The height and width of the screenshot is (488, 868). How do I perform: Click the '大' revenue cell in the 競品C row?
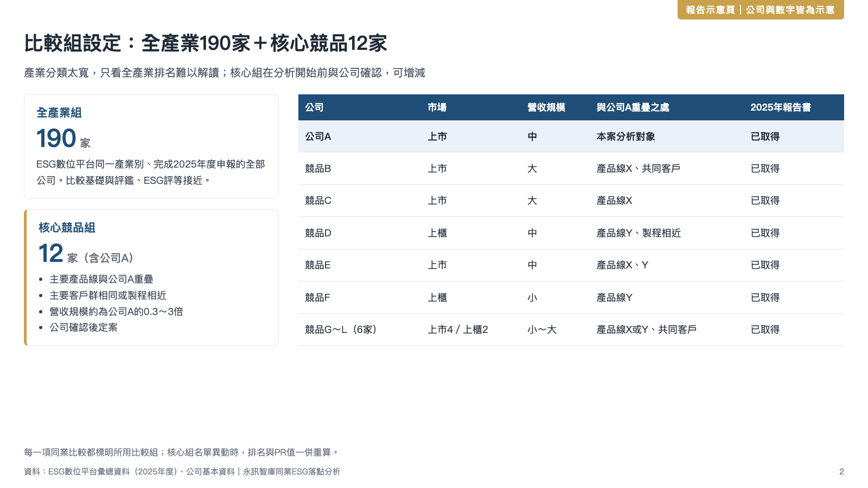pos(532,201)
